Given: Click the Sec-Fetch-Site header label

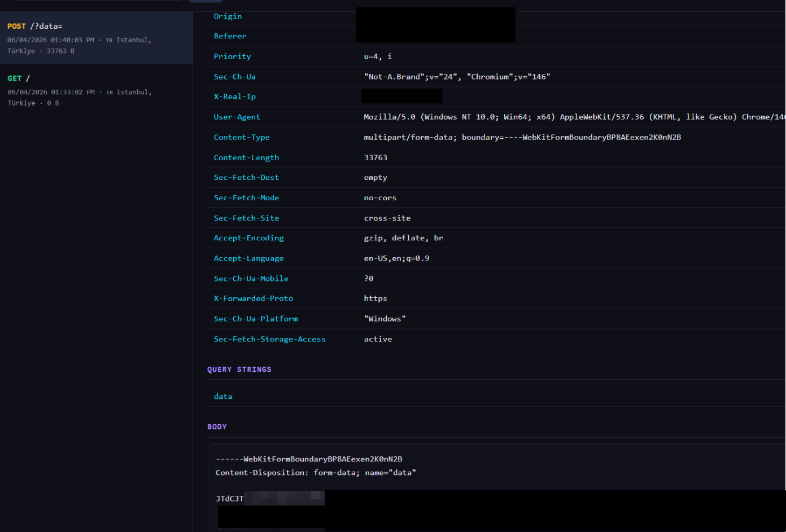Looking at the screenshot, I should click(x=246, y=218).
